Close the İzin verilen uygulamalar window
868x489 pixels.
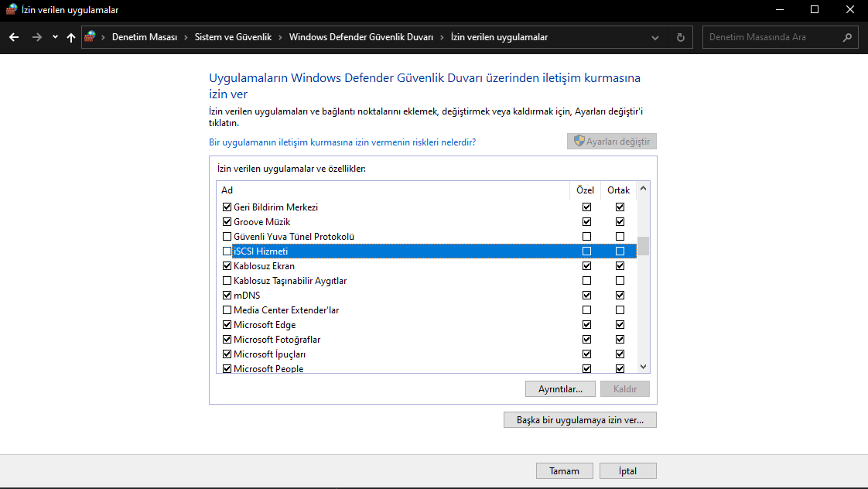pos(849,9)
